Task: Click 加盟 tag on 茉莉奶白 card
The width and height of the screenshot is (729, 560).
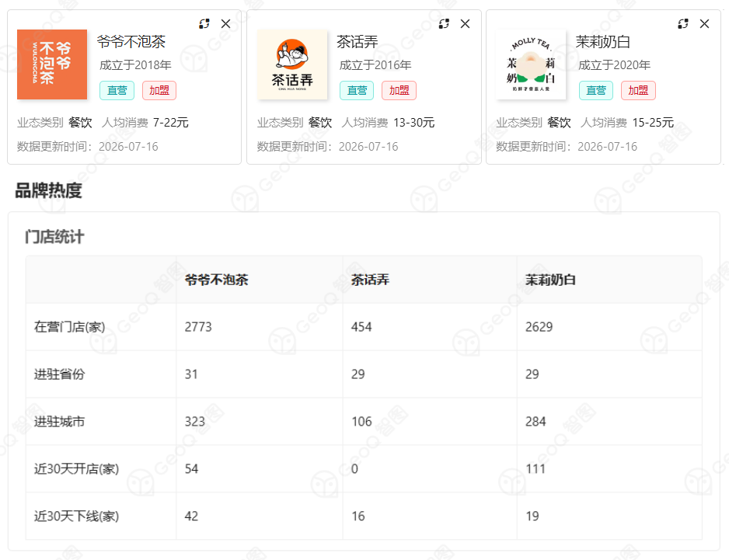Action: [638, 91]
